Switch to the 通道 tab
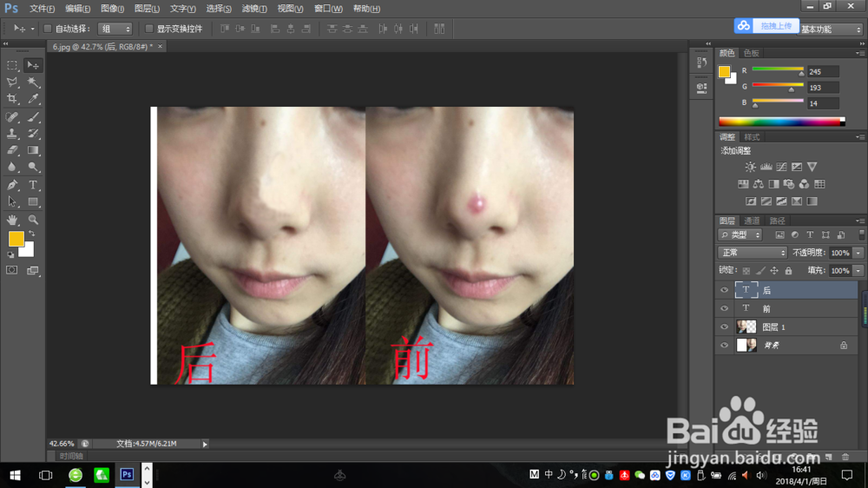Image resolution: width=868 pixels, height=488 pixels. click(751, 221)
